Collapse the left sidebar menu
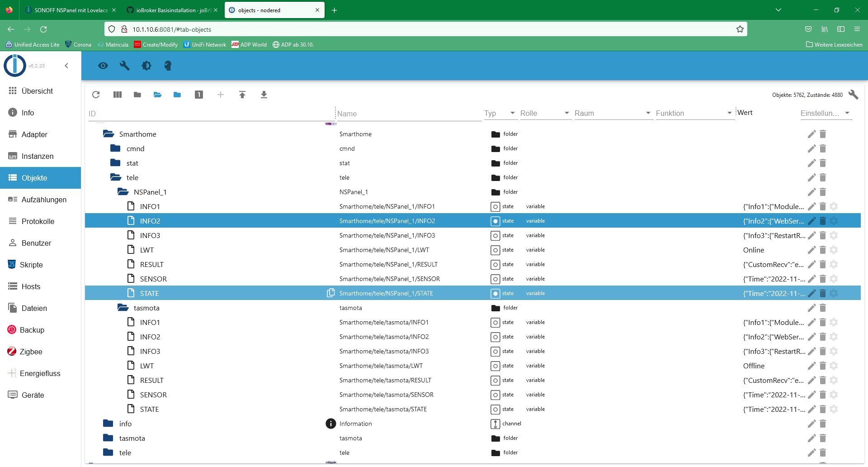 point(66,66)
